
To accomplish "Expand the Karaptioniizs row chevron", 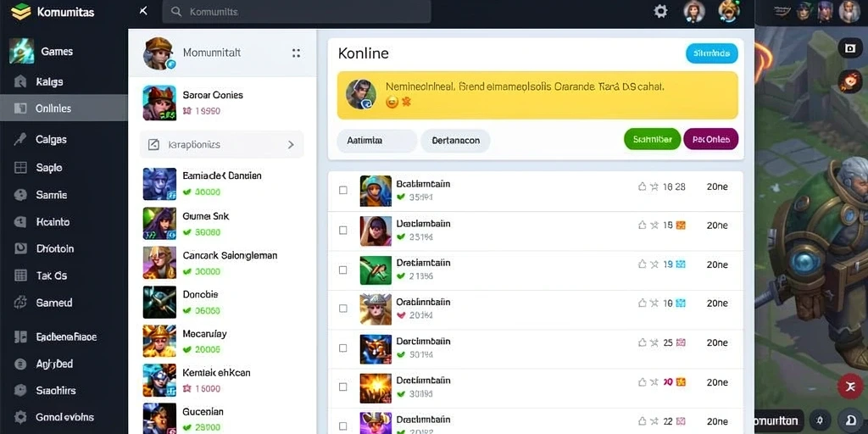I will tap(292, 145).
